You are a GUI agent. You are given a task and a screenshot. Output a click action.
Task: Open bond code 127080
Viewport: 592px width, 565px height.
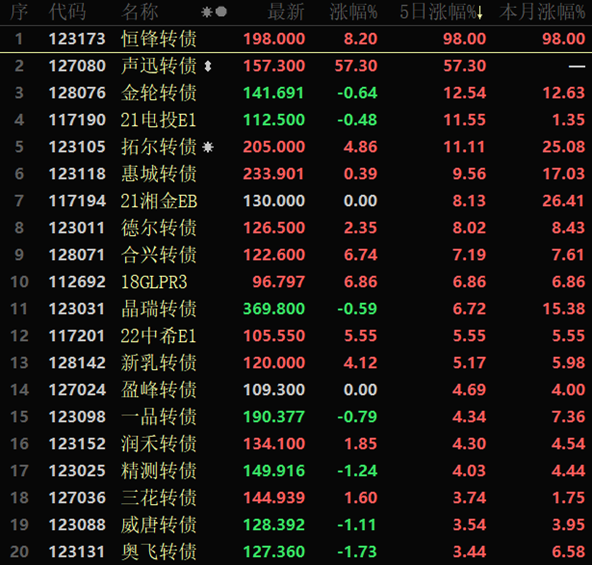click(x=77, y=66)
